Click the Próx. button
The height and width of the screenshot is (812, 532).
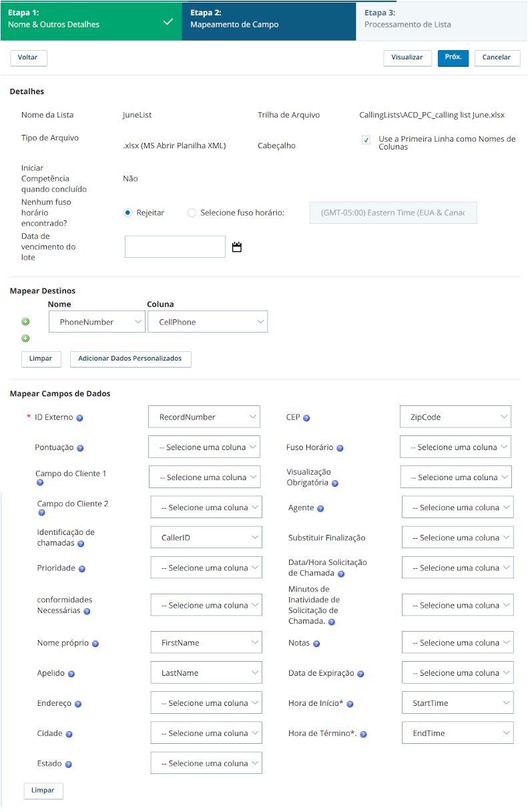click(x=453, y=57)
